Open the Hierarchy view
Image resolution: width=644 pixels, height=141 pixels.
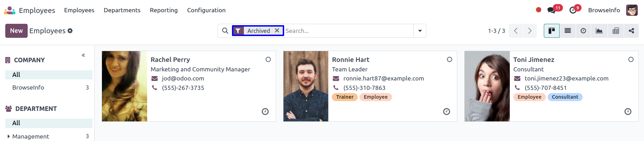tap(631, 31)
